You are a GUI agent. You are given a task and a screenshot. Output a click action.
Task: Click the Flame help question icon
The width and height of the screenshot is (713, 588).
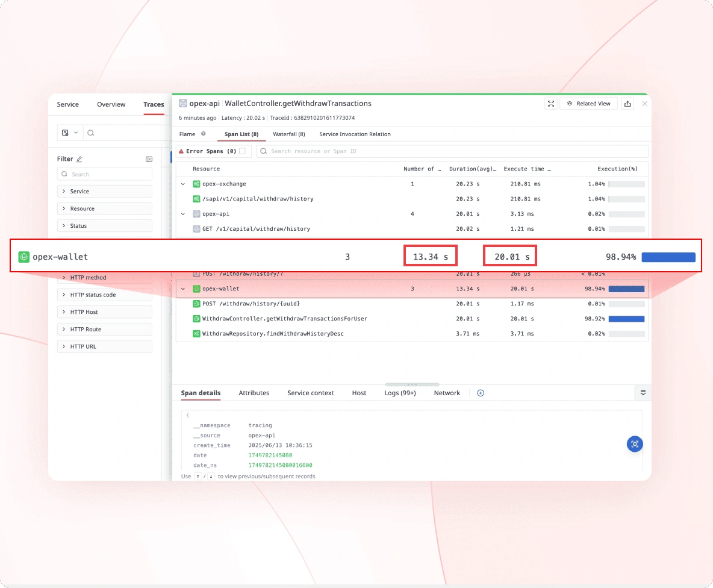click(x=204, y=134)
